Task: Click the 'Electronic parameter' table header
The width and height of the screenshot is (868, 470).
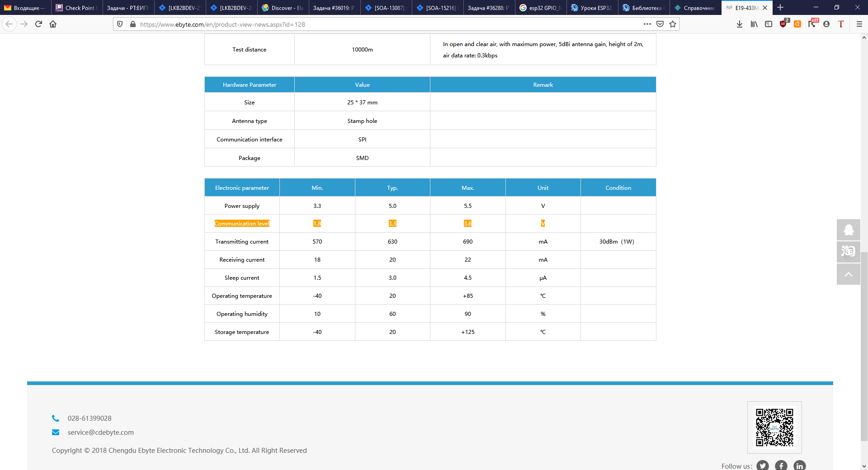Action: [x=242, y=188]
